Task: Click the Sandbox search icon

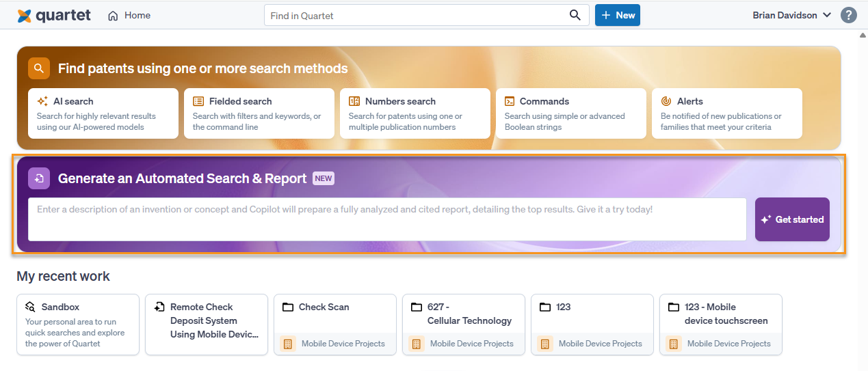Action: pyautogui.click(x=30, y=307)
